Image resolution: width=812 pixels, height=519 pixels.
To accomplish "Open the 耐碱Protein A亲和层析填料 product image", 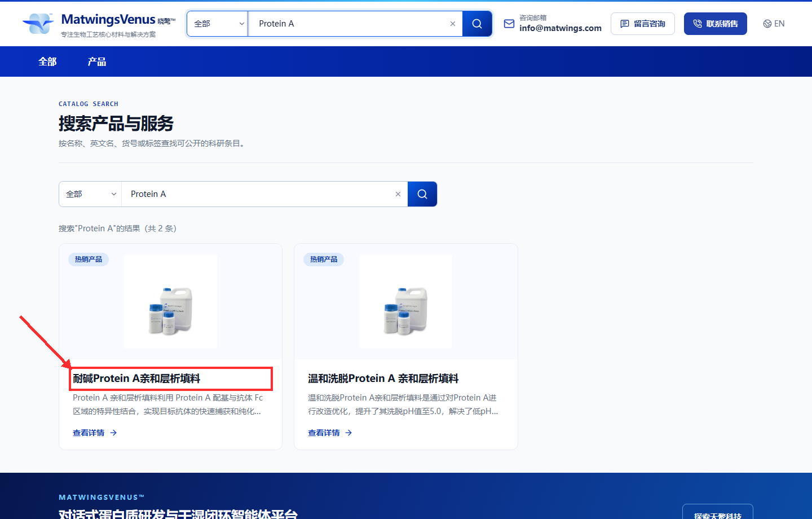I will (x=170, y=301).
